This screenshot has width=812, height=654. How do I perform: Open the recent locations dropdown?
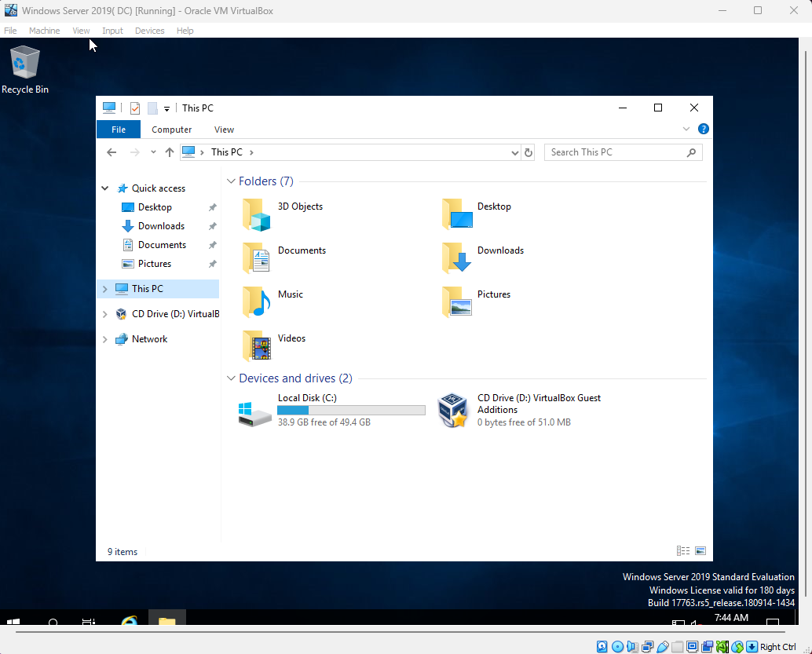153,152
